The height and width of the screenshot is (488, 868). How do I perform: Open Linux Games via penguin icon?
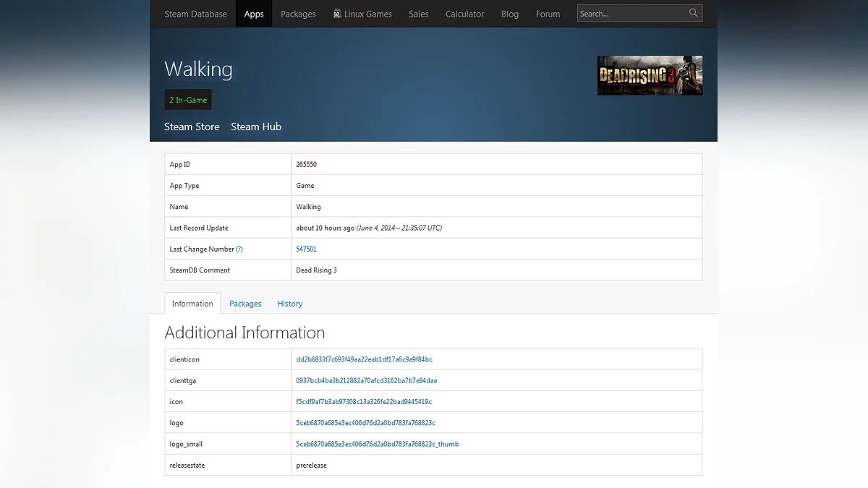click(x=337, y=14)
